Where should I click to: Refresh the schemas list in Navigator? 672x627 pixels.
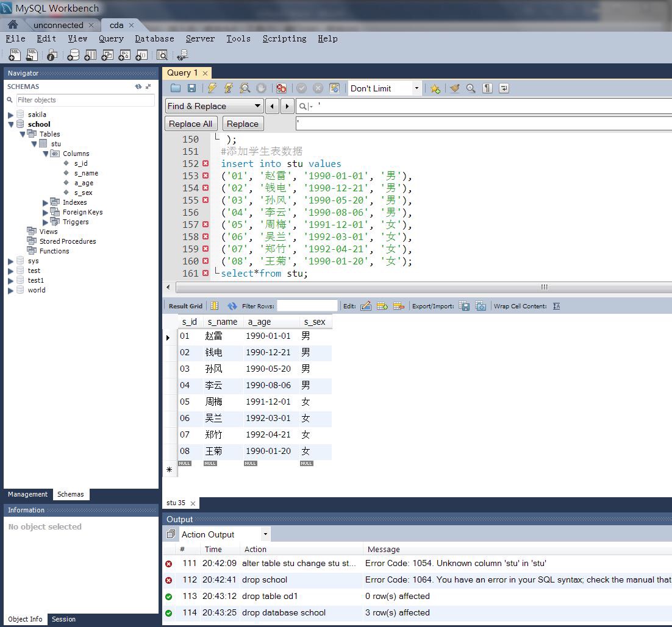pyautogui.click(x=138, y=87)
